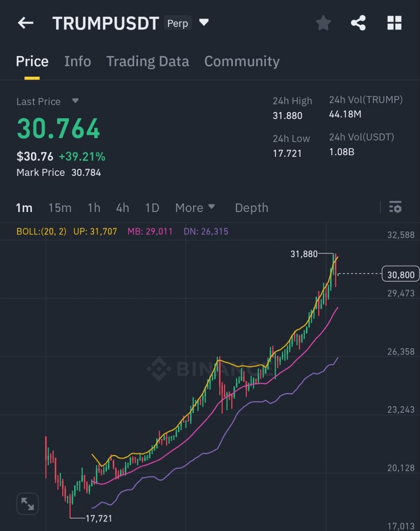The width and height of the screenshot is (420, 531).
Task: Select the 15m interval
Action: (x=60, y=207)
